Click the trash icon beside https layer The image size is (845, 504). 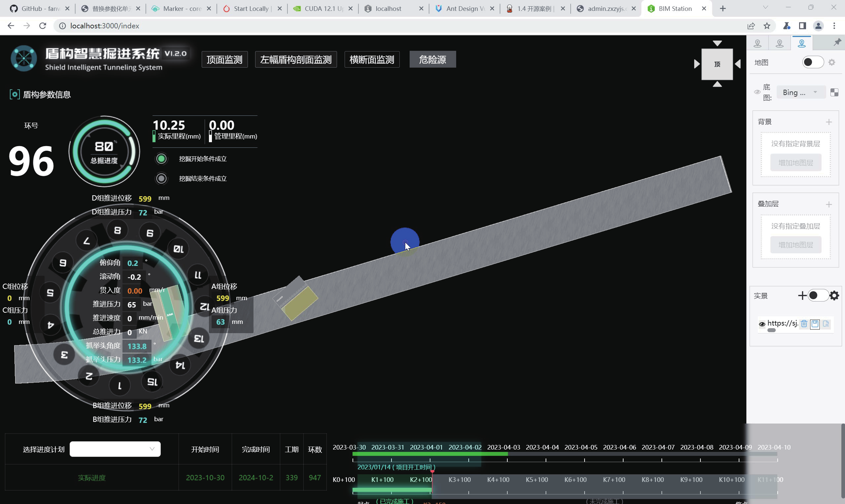pyautogui.click(x=804, y=324)
